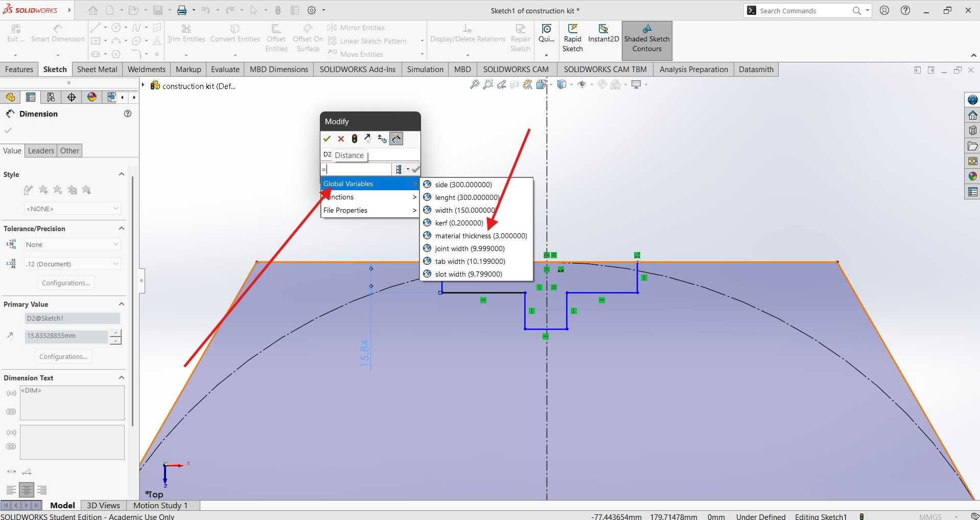This screenshot has height=520, width=980.
Task: Open the Help question mark in title bar
Action: click(905, 10)
